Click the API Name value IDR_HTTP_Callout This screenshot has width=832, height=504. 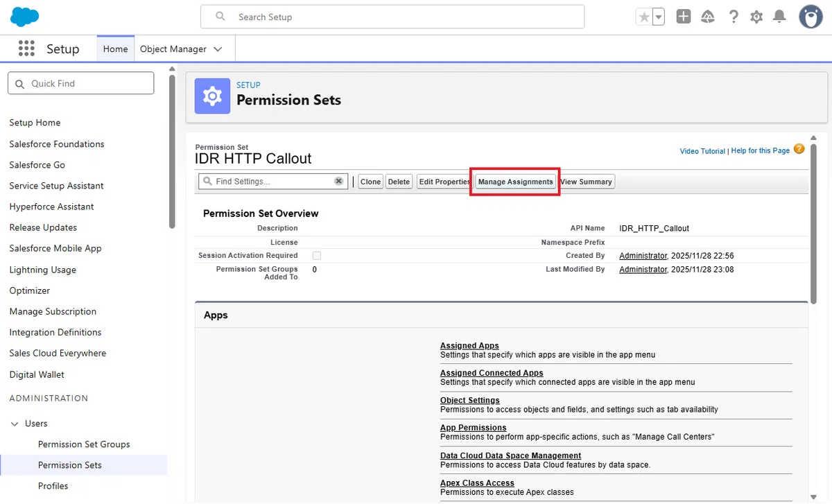(654, 228)
